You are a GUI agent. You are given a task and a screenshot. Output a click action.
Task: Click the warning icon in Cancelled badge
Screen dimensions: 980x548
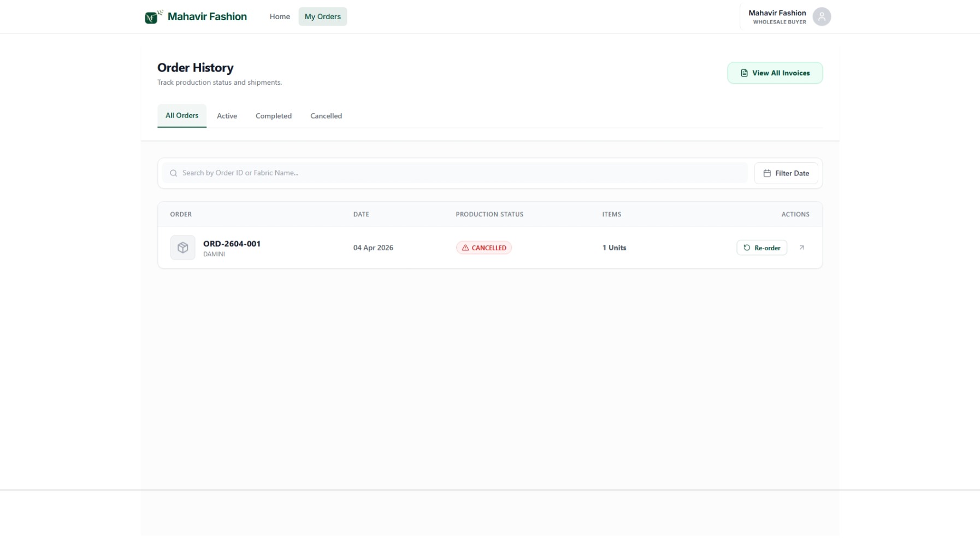click(465, 248)
